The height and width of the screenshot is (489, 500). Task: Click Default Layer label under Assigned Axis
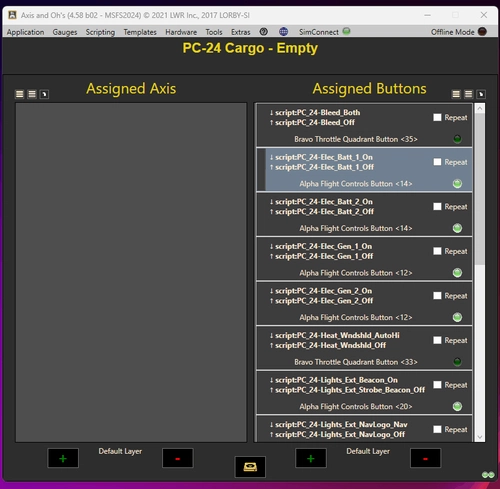pyautogui.click(x=120, y=451)
